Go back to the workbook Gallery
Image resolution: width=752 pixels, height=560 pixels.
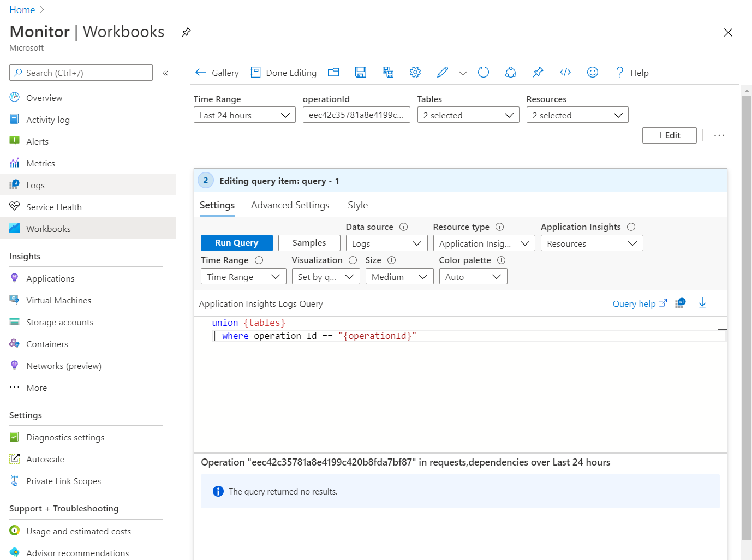pos(217,73)
